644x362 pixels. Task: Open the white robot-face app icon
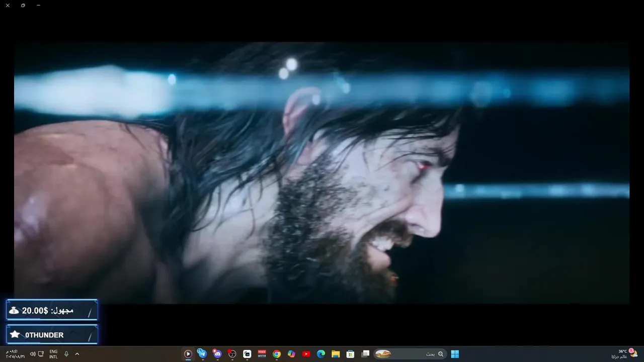(x=247, y=354)
